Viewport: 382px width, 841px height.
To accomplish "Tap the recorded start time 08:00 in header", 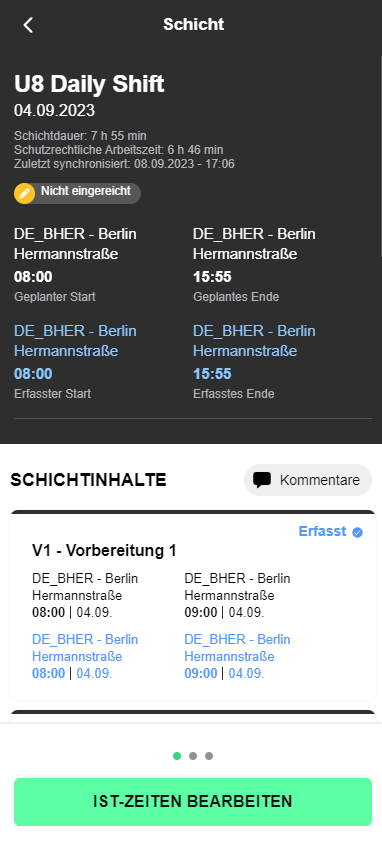I will (x=33, y=374).
